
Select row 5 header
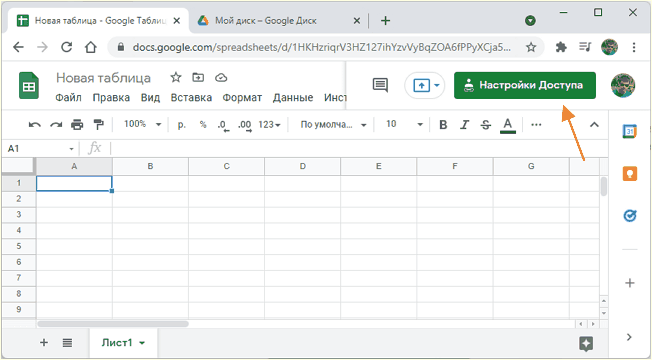(19, 246)
